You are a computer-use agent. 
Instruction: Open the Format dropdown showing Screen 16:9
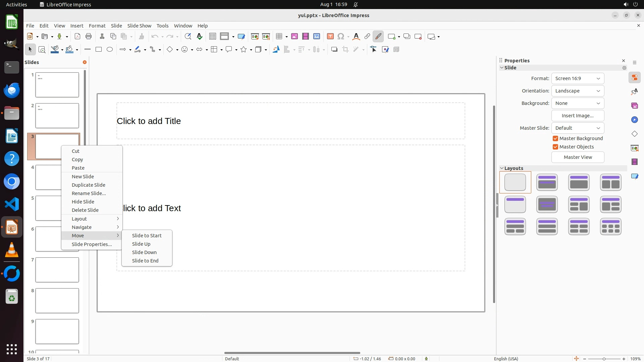(578, 78)
